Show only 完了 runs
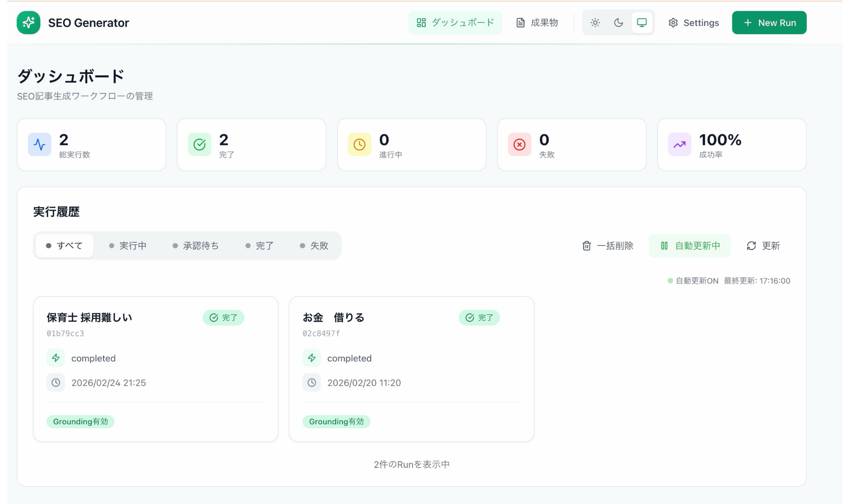Viewport: 850px width, 504px height. tap(260, 245)
